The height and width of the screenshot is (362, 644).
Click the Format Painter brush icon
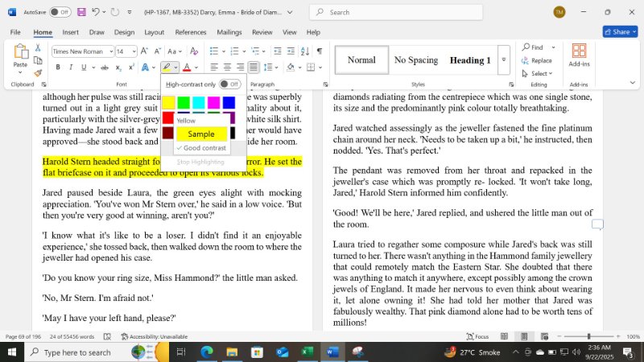pyautogui.click(x=38, y=72)
